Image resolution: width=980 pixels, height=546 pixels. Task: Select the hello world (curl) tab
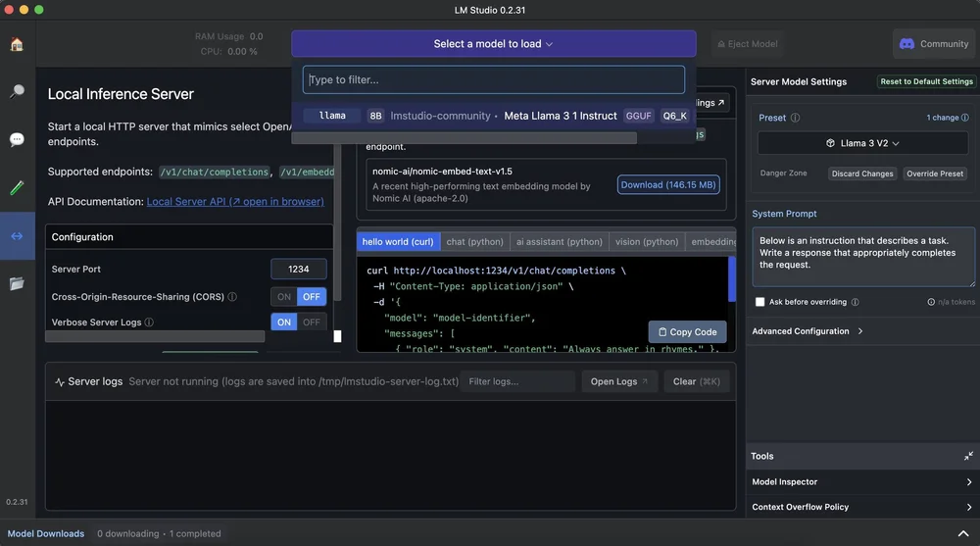pos(398,242)
